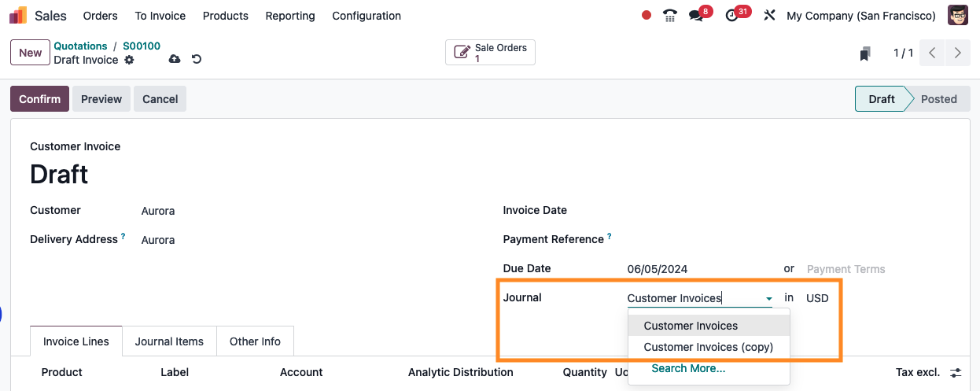Open the Configuration menu
980x391 pixels.
pos(366,16)
